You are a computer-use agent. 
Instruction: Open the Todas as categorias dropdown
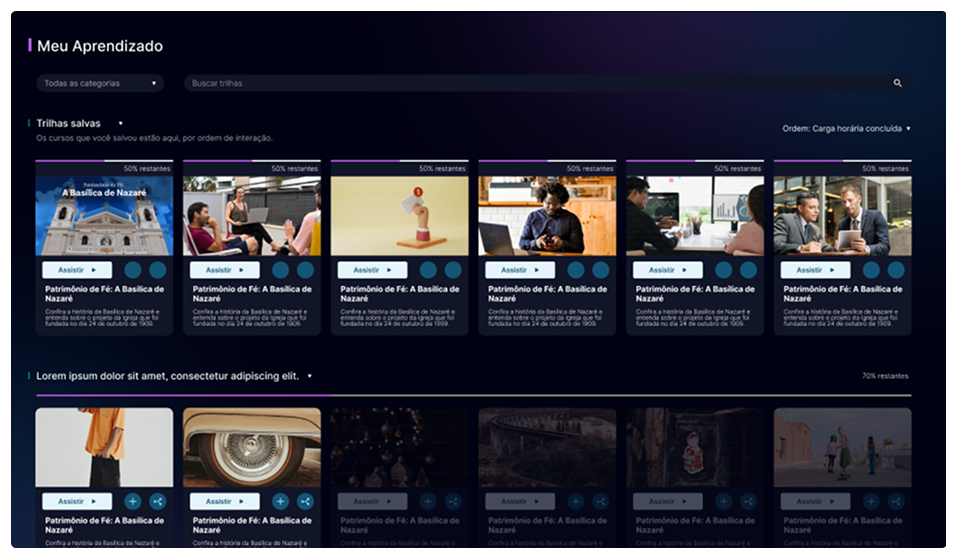pos(100,83)
